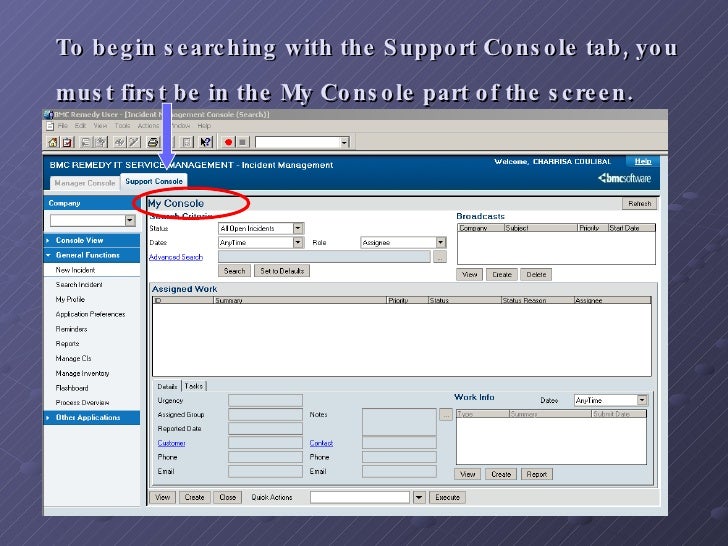Click the Search button
Viewport: 728px width, 546px height.
234,271
